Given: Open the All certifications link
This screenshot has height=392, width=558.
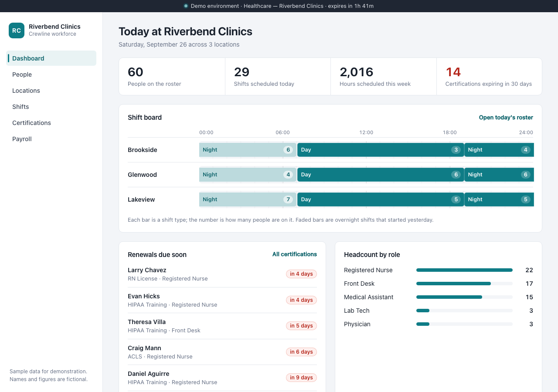Looking at the screenshot, I should (295, 254).
